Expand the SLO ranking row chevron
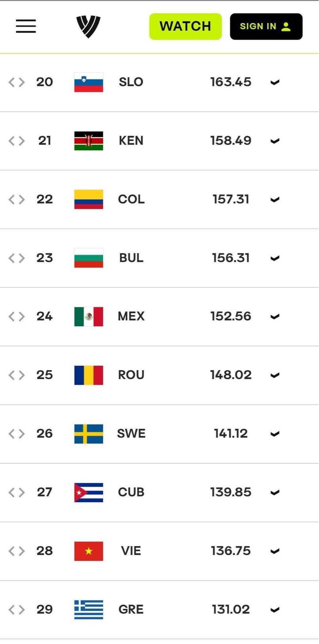This screenshot has width=319, height=644. (275, 82)
